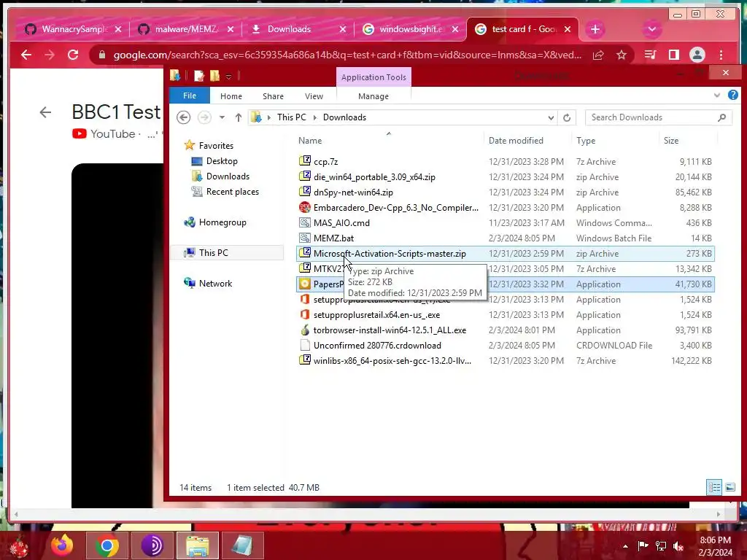Click the Explorer Up one level arrow
Viewport: 747px width, 560px height.
[x=239, y=117]
